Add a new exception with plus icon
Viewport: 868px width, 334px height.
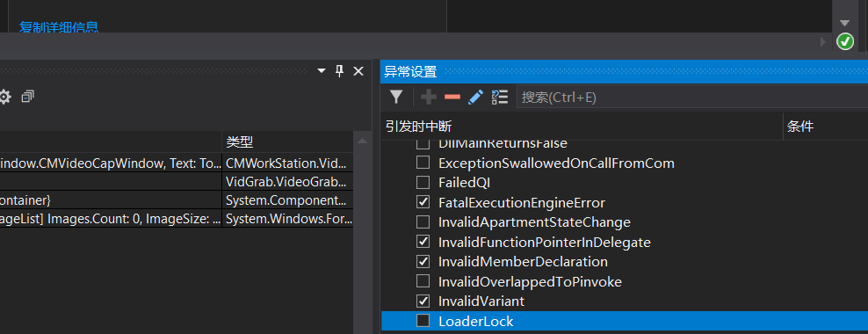[429, 98]
